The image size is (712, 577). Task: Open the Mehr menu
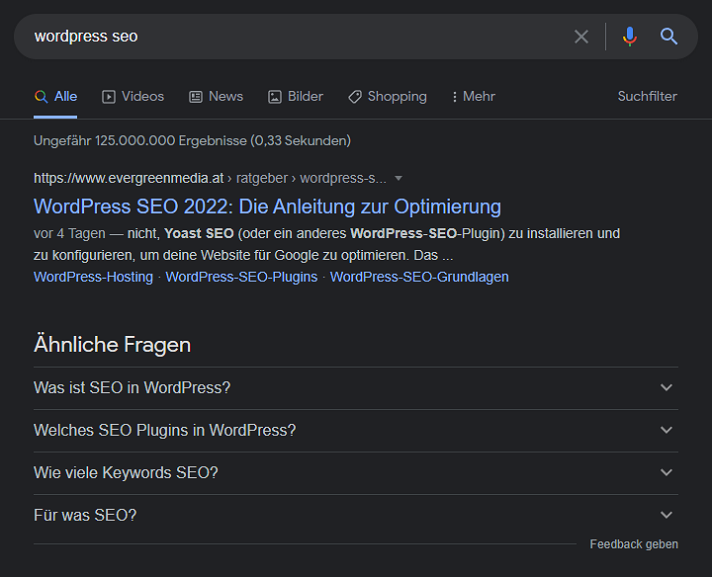tap(474, 97)
